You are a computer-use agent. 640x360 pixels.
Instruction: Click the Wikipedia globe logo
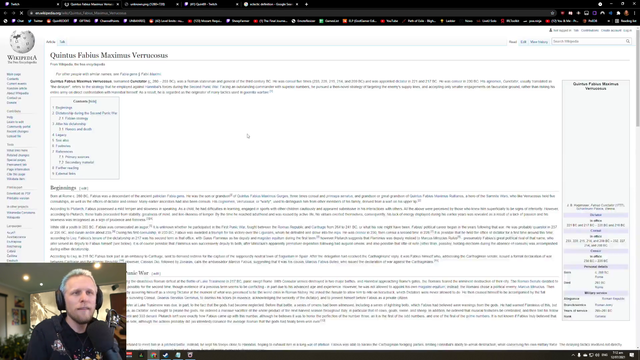click(22, 42)
